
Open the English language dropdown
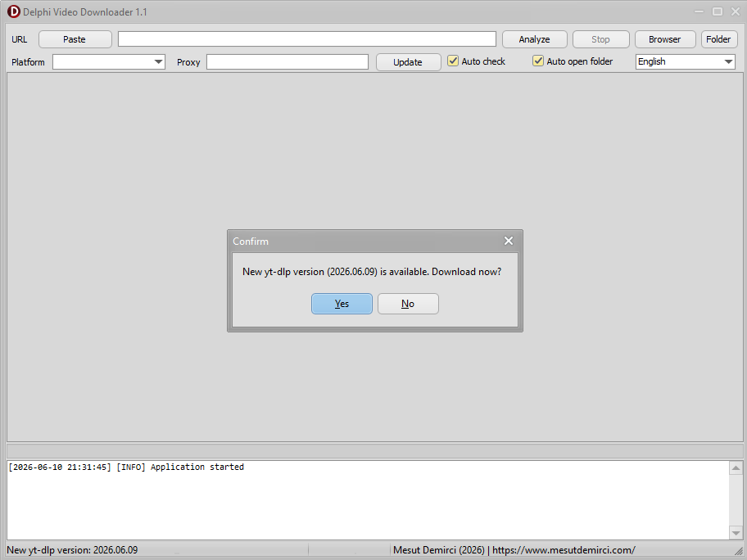point(685,61)
